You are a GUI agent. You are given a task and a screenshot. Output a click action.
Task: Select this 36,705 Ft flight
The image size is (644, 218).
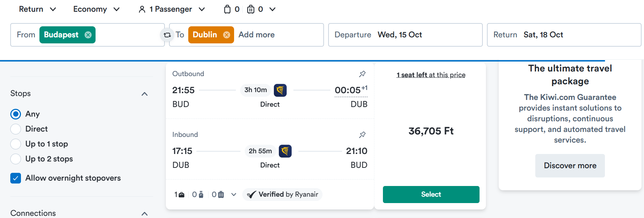[431, 195]
